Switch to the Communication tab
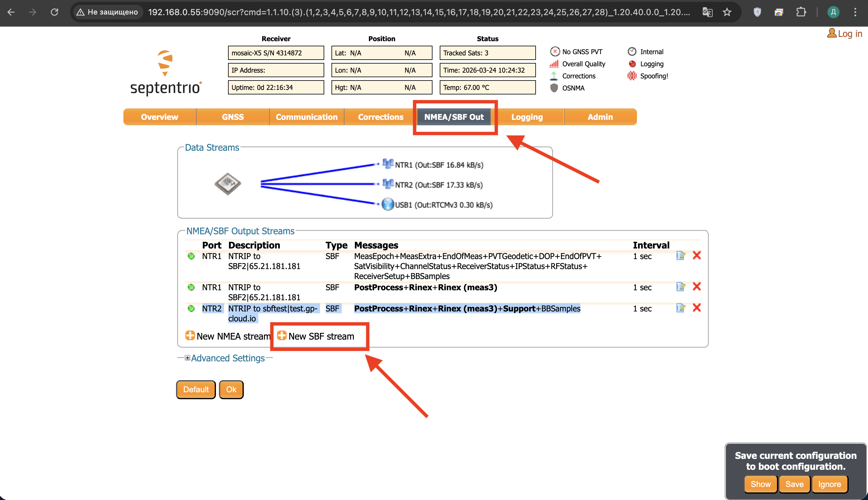Image resolution: width=868 pixels, height=500 pixels. click(x=306, y=117)
